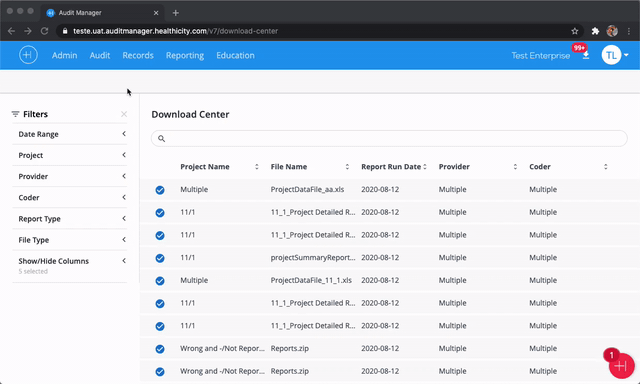Click the Filters funnel icon
The image size is (640, 384).
coord(16,114)
